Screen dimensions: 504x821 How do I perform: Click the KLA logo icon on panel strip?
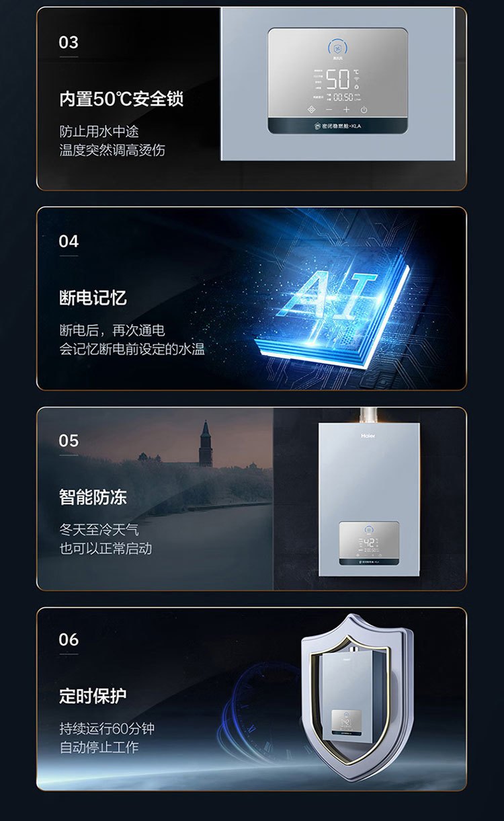(317, 126)
